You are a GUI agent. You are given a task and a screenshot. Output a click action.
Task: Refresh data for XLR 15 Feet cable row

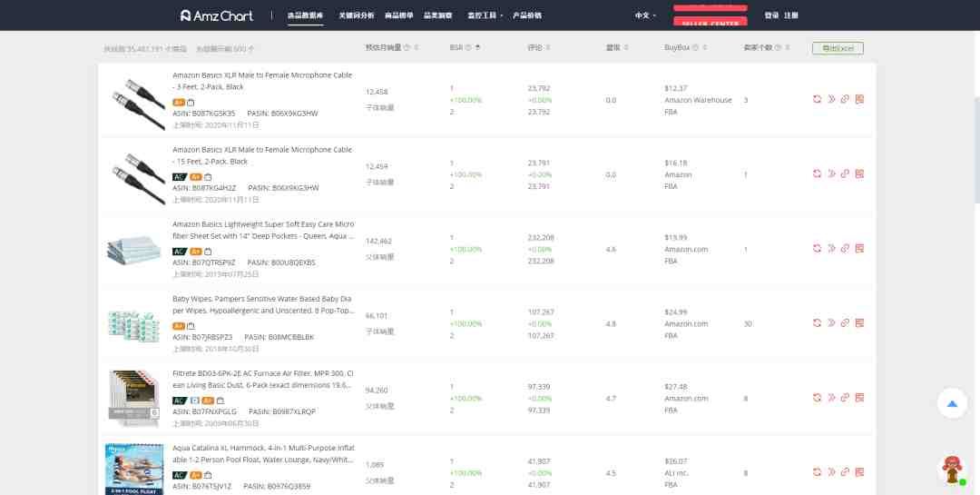[x=817, y=173]
